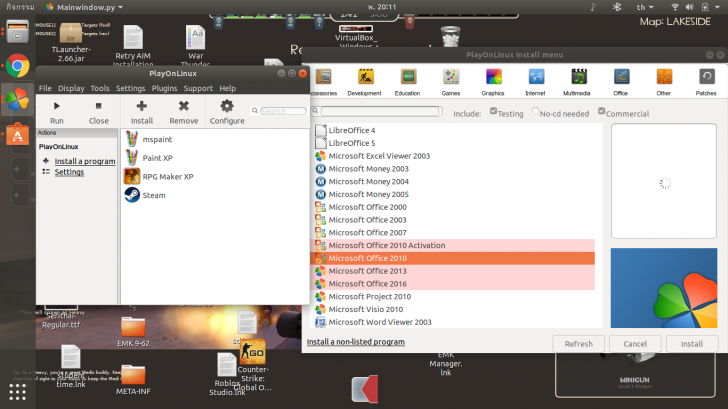Image resolution: width=728 pixels, height=409 pixels.
Task: Select LibreOffice 5 in the list
Action: point(452,143)
